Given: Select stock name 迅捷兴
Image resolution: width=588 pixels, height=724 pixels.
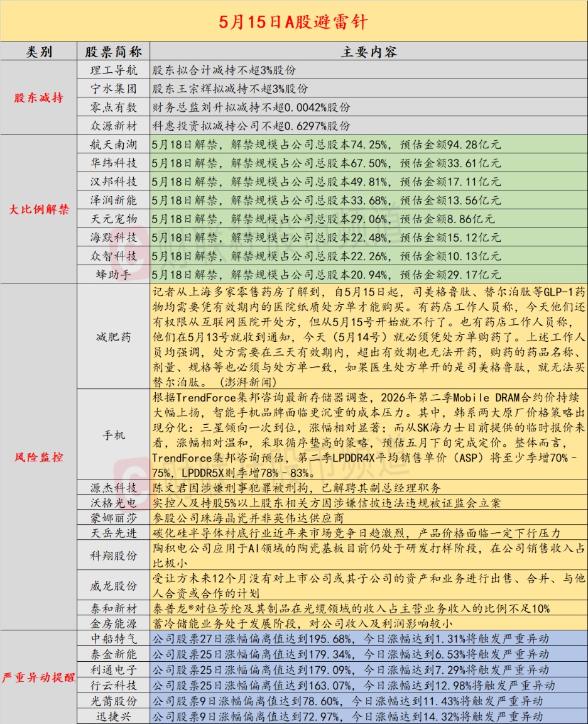Looking at the screenshot, I should point(114,716).
